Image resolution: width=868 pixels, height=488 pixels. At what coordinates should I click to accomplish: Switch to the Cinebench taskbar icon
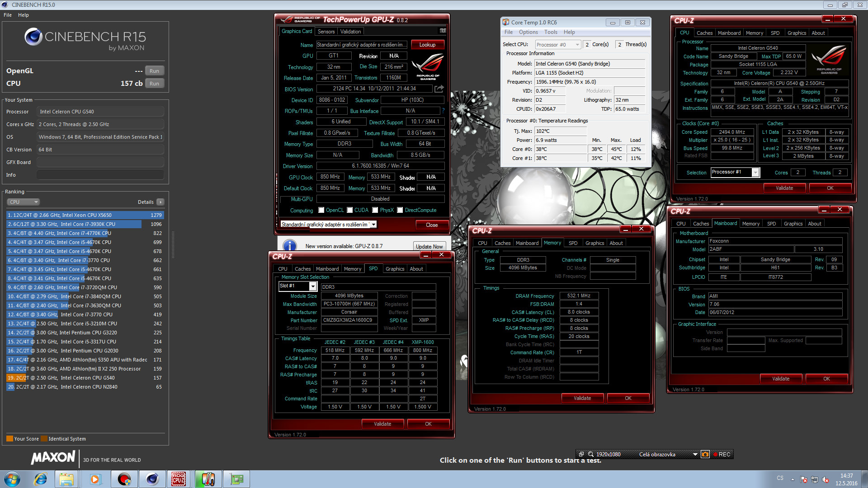coord(152,479)
